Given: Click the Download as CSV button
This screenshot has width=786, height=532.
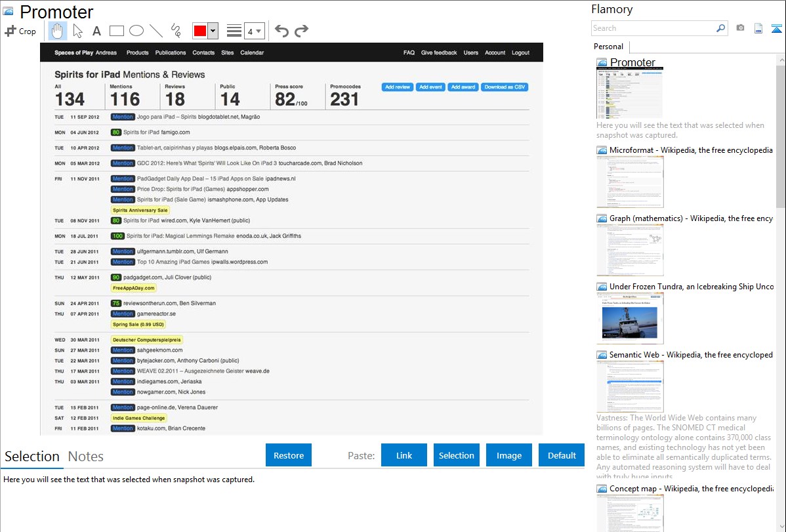Looking at the screenshot, I should pyautogui.click(x=505, y=87).
